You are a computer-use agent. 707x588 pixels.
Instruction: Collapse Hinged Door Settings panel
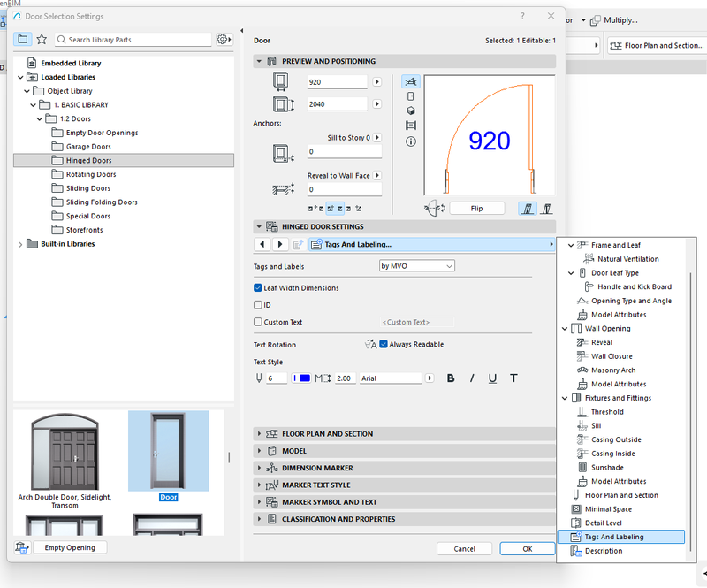(259, 226)
